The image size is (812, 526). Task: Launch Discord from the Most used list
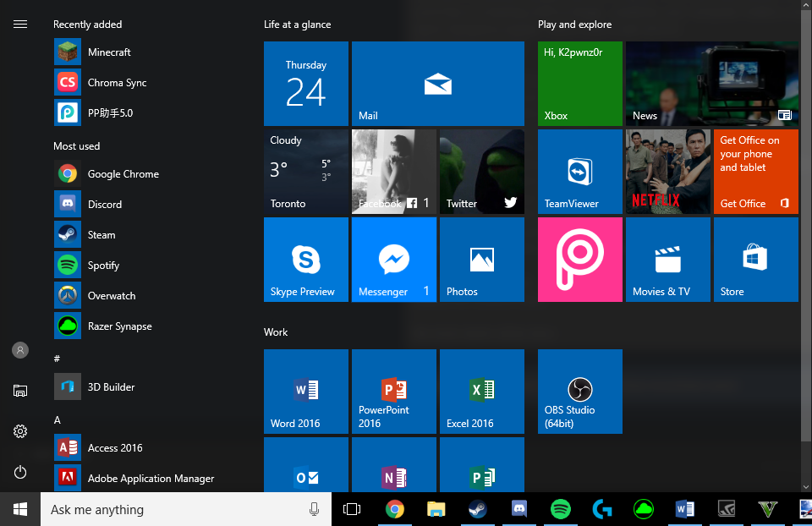point(104,205)
